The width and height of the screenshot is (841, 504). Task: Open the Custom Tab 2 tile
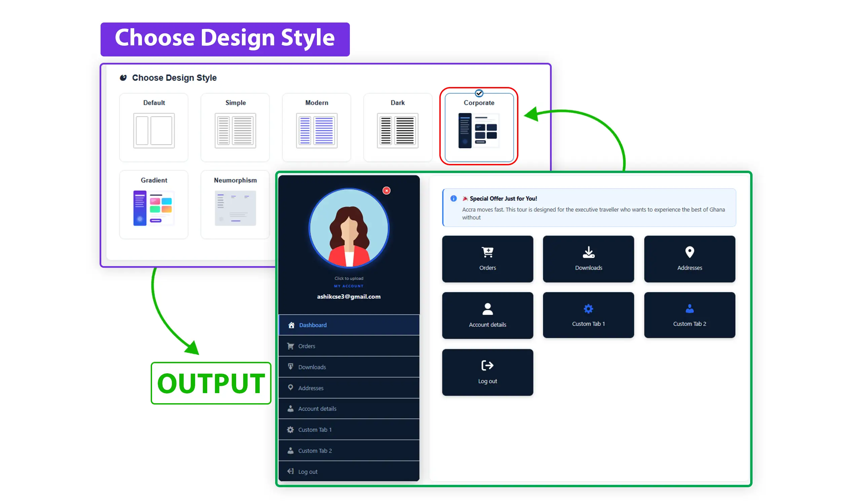click(689, 315)
